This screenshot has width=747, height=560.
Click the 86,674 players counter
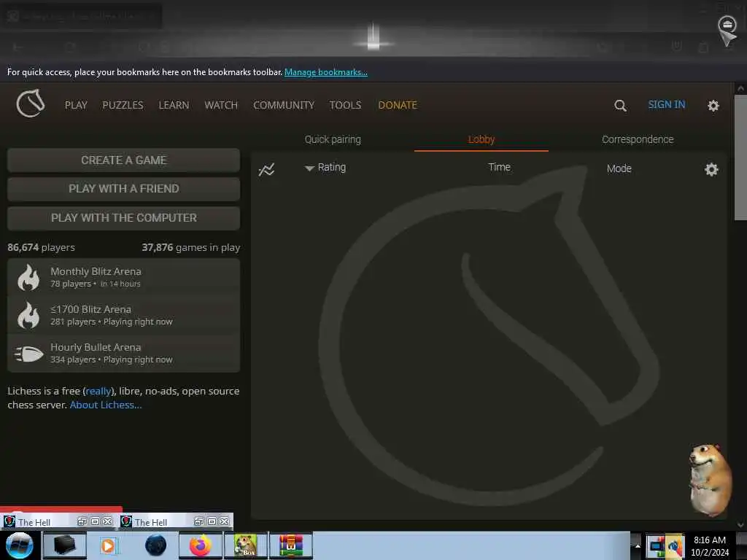tap(41, 248)
